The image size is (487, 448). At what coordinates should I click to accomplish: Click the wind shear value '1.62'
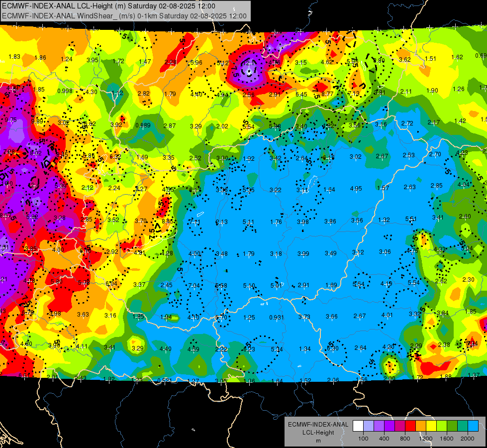click(x=457, y=57)
